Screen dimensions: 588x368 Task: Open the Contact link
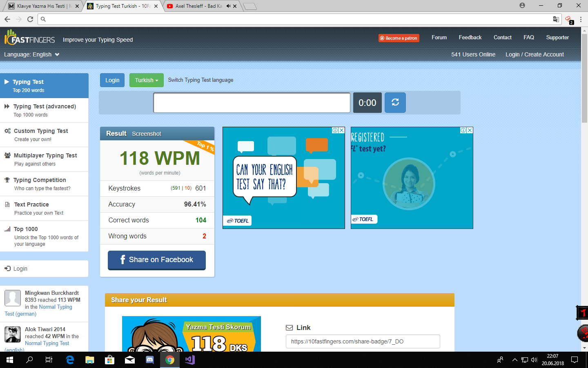[x=503, y=37]
